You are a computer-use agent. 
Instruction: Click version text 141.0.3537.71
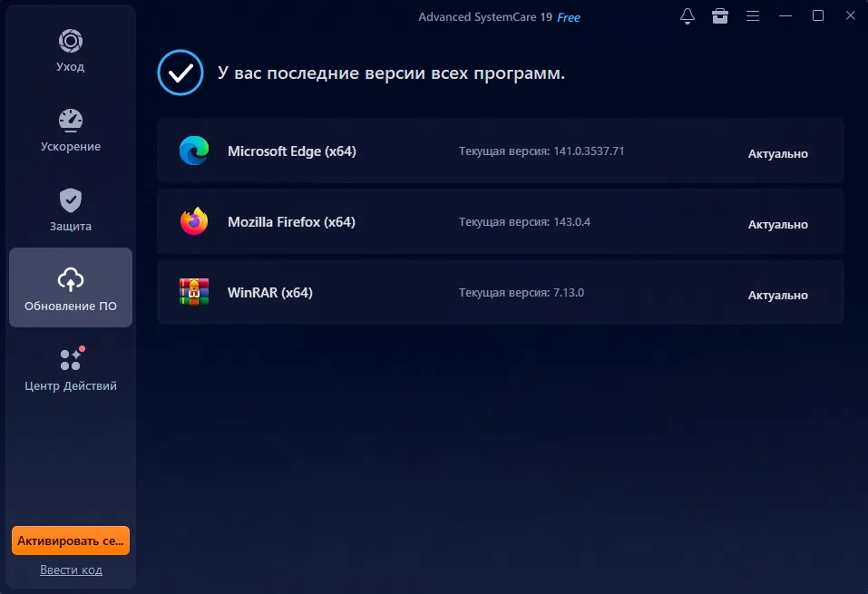[x=589, y=151]
